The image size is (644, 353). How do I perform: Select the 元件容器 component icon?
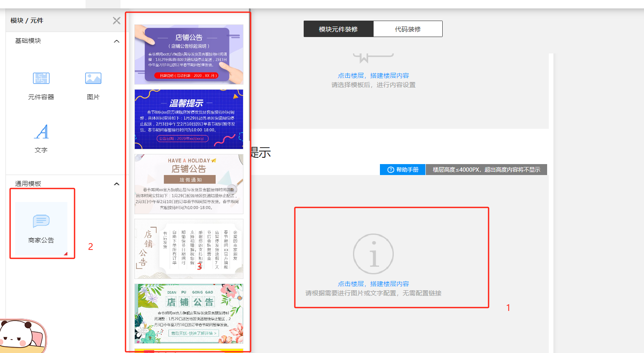point(41,79)
